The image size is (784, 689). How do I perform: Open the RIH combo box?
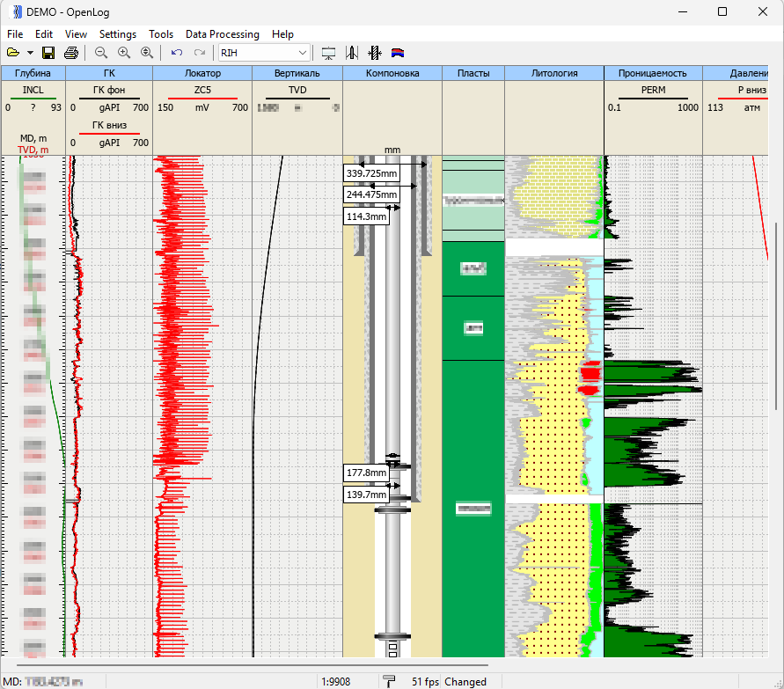coord(264,53)
